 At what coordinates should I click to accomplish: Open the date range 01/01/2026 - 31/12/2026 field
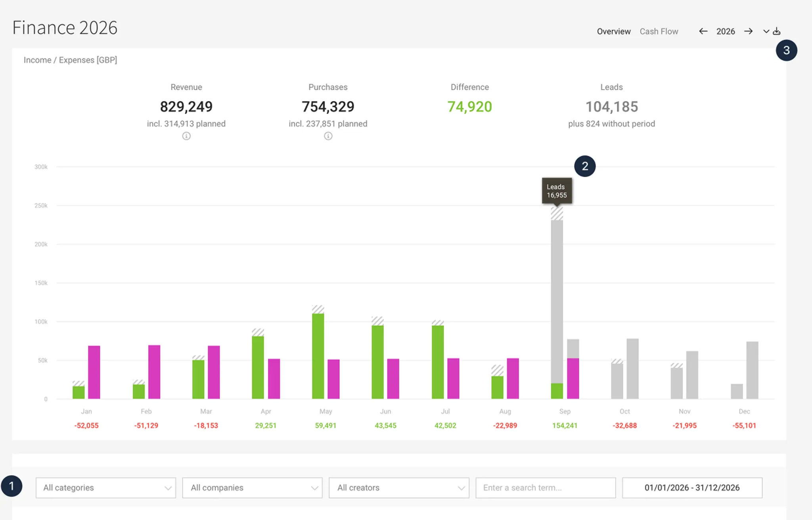coord(692,487)
